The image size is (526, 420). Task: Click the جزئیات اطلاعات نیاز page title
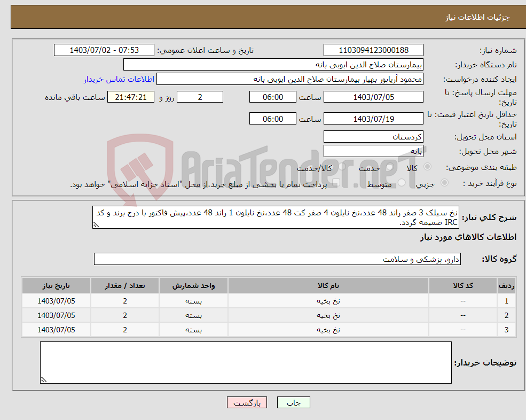[477, 17]
